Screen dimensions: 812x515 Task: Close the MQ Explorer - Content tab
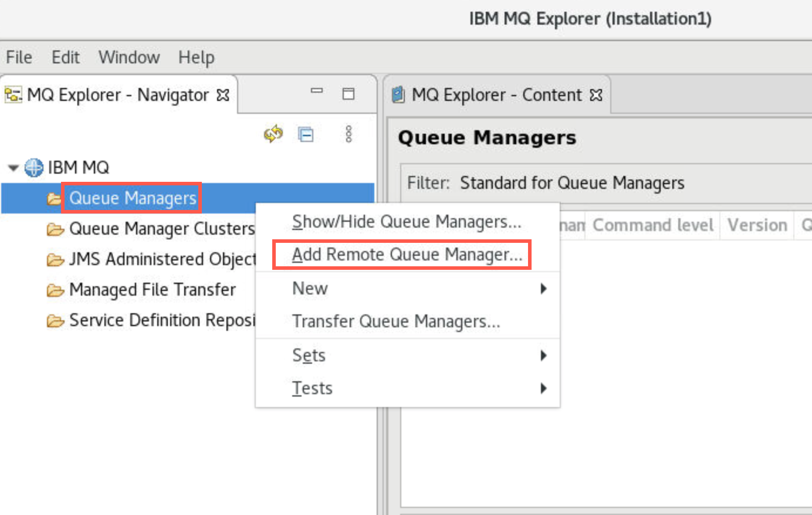click(596, 95)
